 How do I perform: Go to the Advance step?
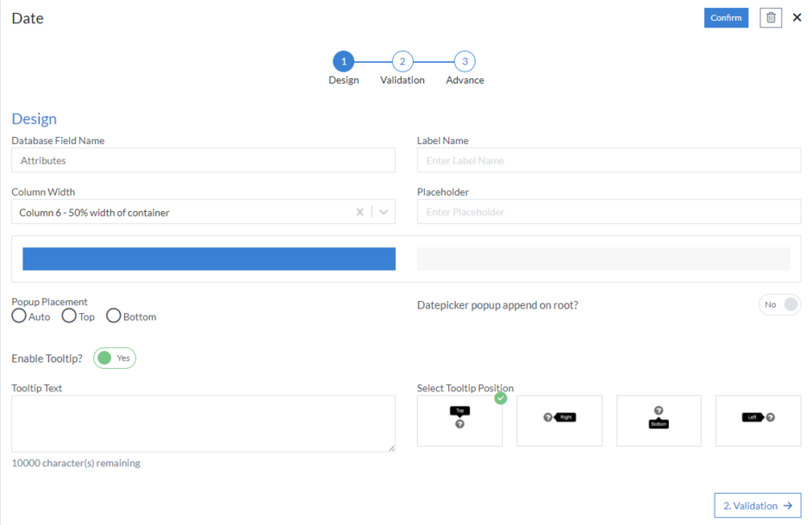[x=465, y=61]
